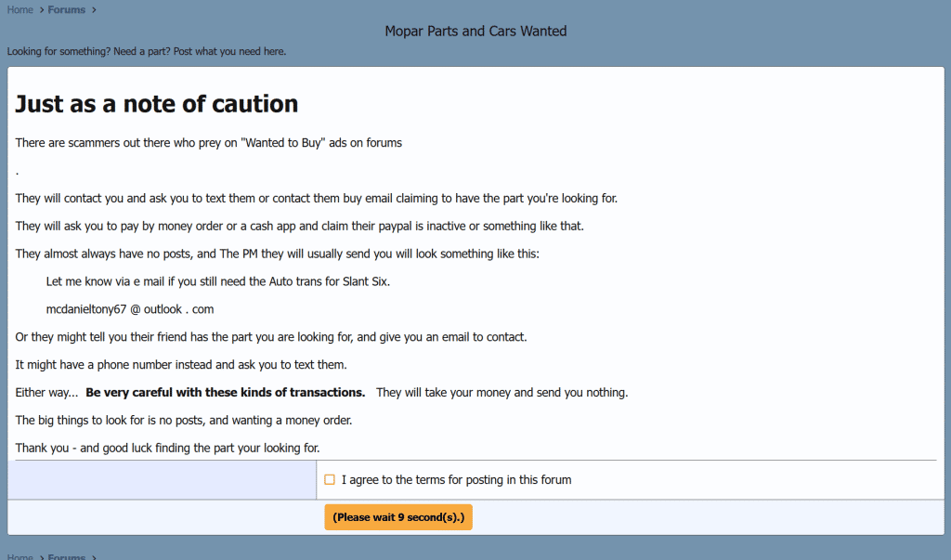This screenshot has height=560, width=951.
Task: Click the bold "Be very careful" warning text
Action: coord(226,393)
